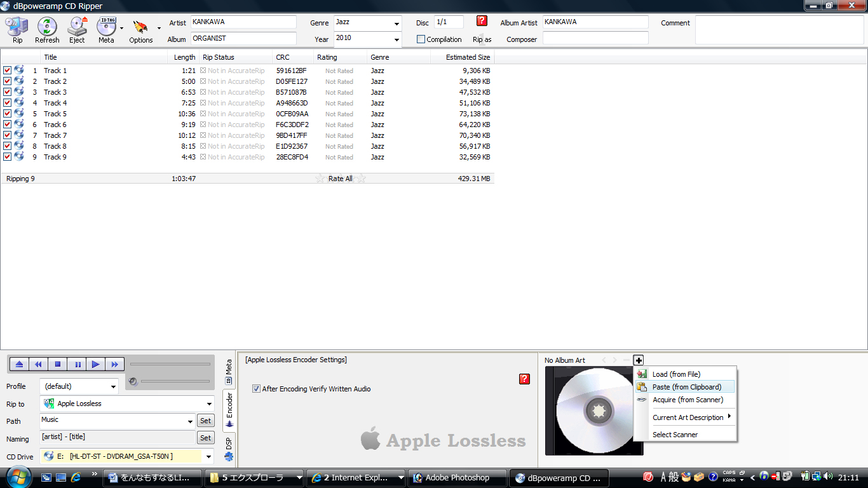Click Rate All in the summary row

click(x=340, y=179)
